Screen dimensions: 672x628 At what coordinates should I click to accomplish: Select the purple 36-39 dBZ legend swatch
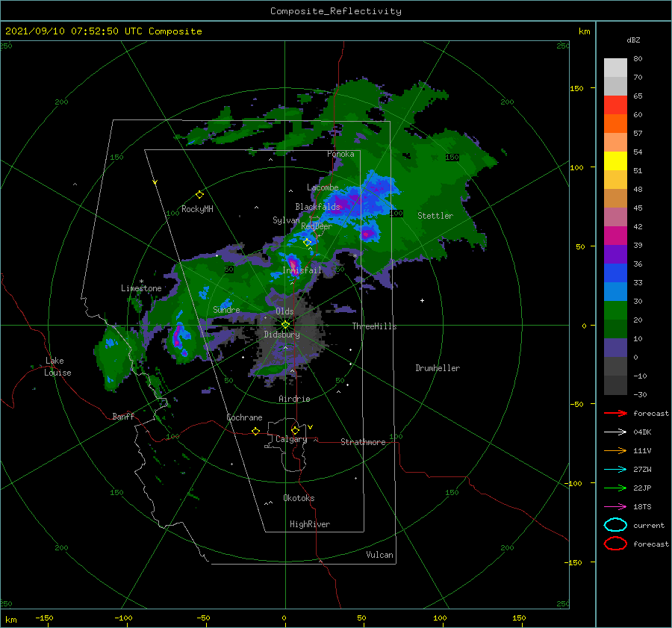pyautogui.click(x=615, y=255)
